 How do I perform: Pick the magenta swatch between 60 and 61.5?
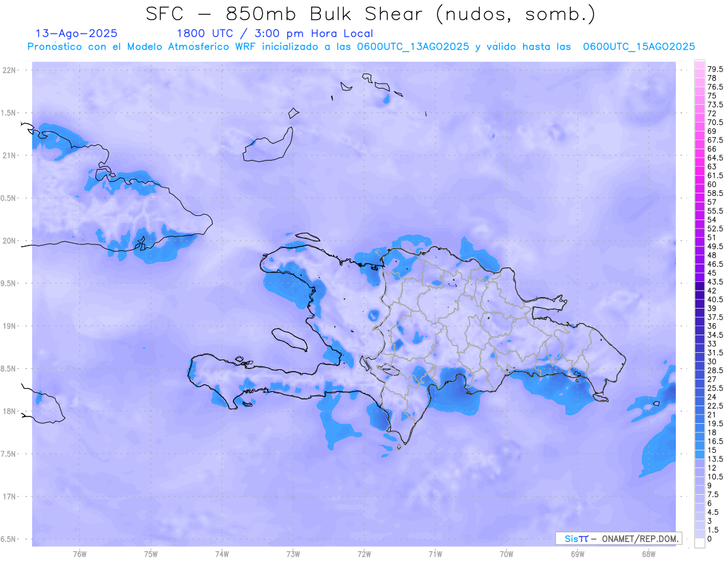pyautogui.click(x=699, y=180)
